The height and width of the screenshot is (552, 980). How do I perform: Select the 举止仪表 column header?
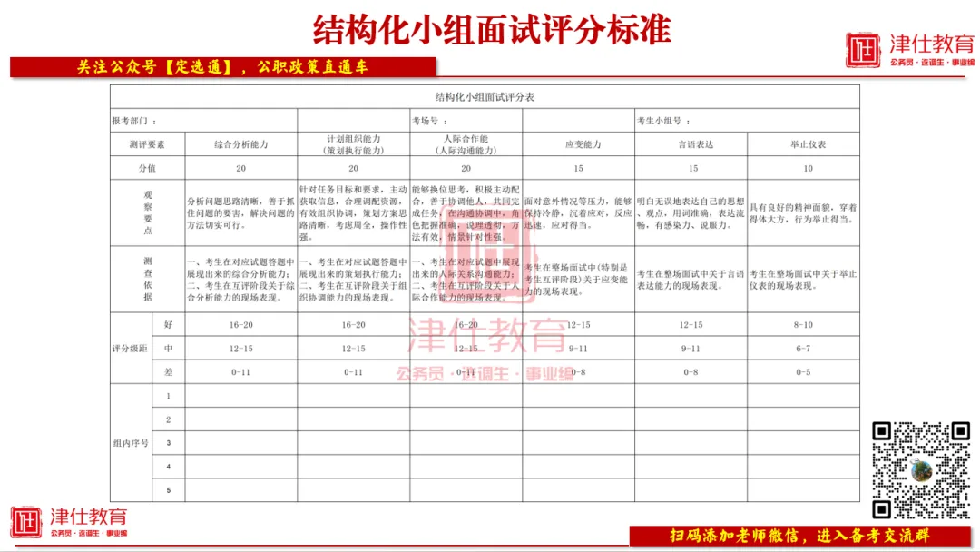(x=804, y=144)
